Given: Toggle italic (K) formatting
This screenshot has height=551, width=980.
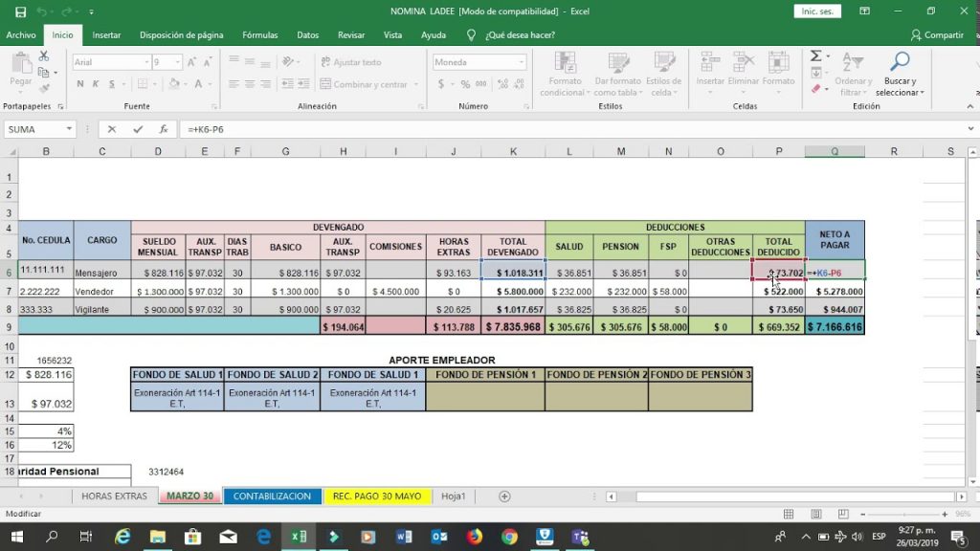Looking at the screenshot, I should click(x=96, y=83).
